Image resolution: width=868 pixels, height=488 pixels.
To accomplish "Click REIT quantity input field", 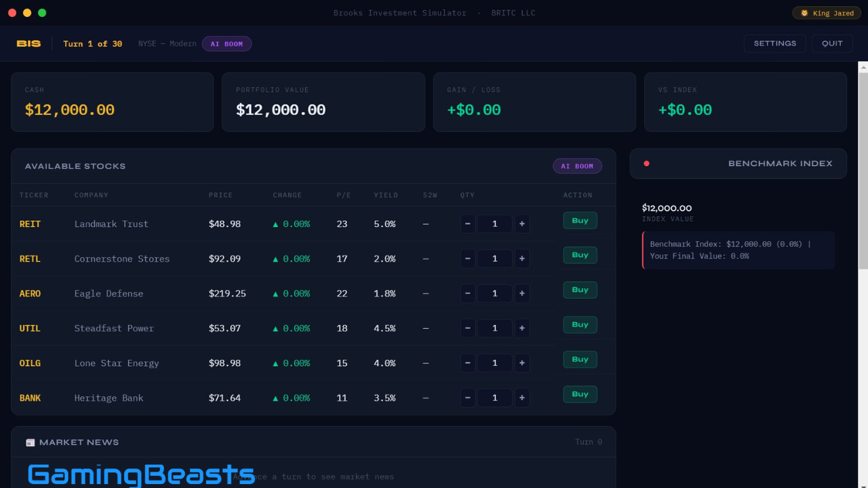I will click(x=494, y=224).
